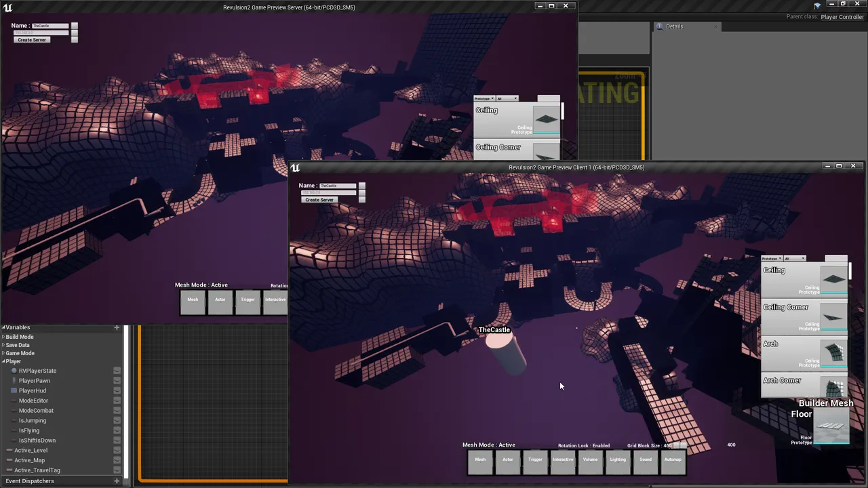Image resolution: width=868 pixels, height=488 pixels.
Task: Click Create Server button in Client 1
Action: point(319,200)
